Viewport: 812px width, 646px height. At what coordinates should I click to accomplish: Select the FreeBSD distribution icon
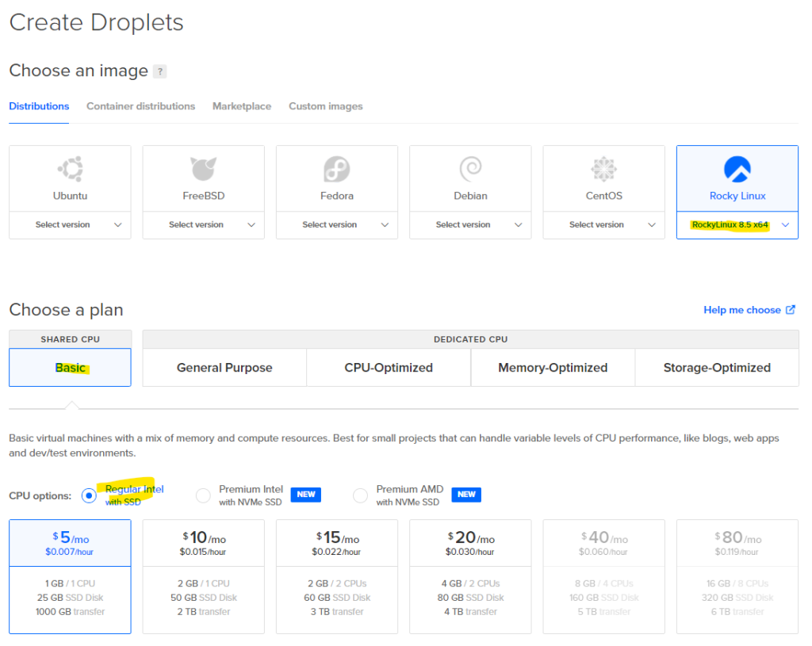[204, 169]
